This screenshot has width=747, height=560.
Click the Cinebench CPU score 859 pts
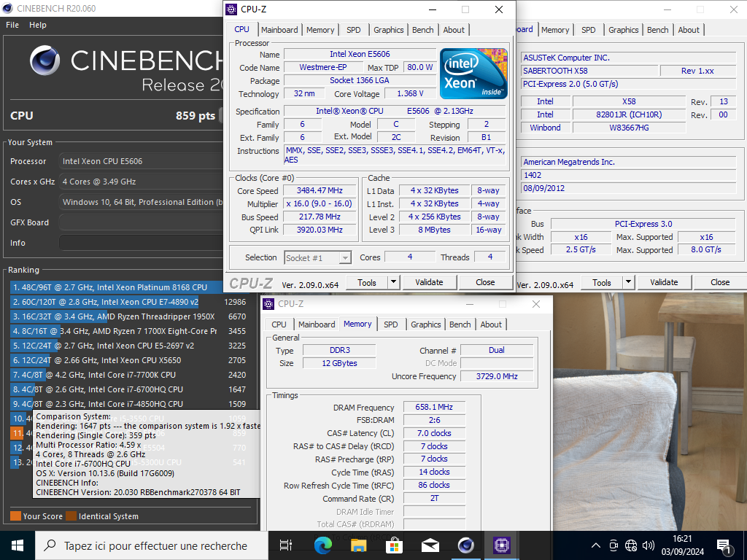pyautogui.click(x=196, y=116)
